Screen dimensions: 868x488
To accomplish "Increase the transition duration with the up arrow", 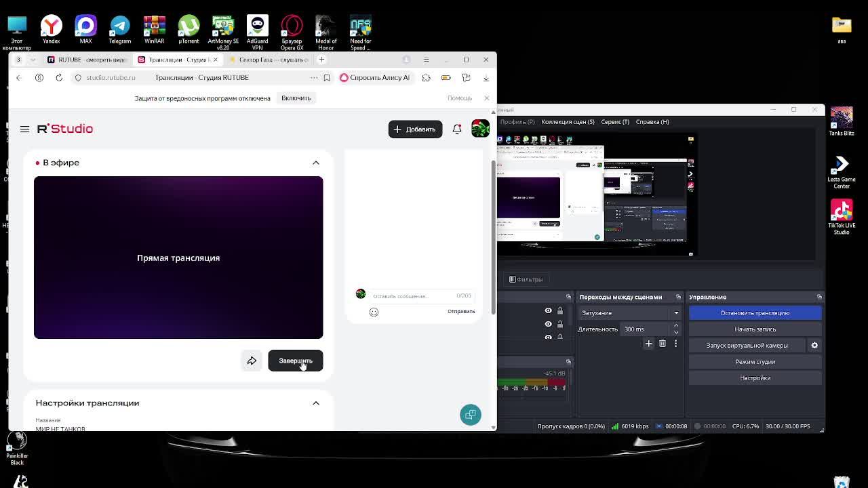I will tap(676, 326).
